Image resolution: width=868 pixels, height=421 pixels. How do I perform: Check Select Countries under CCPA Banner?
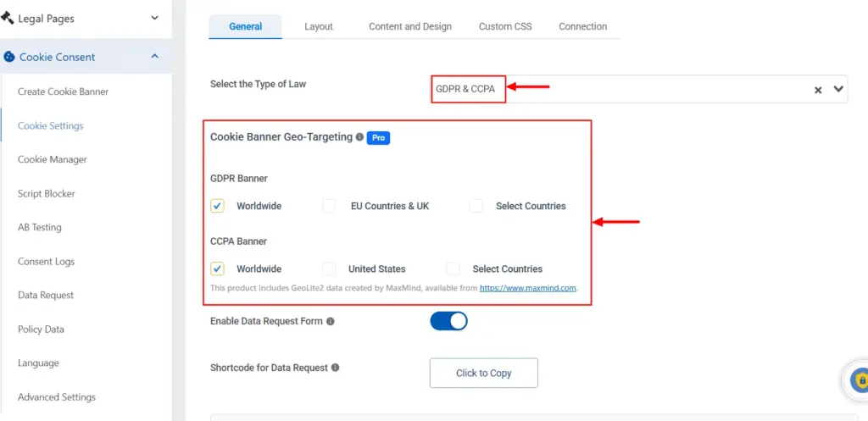(x=453, y=269)
